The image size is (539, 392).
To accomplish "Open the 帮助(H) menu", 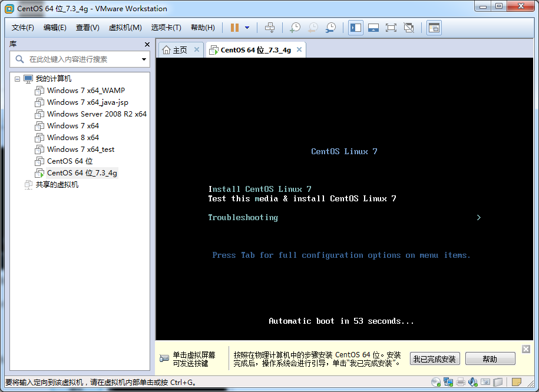I will point(203,28).
